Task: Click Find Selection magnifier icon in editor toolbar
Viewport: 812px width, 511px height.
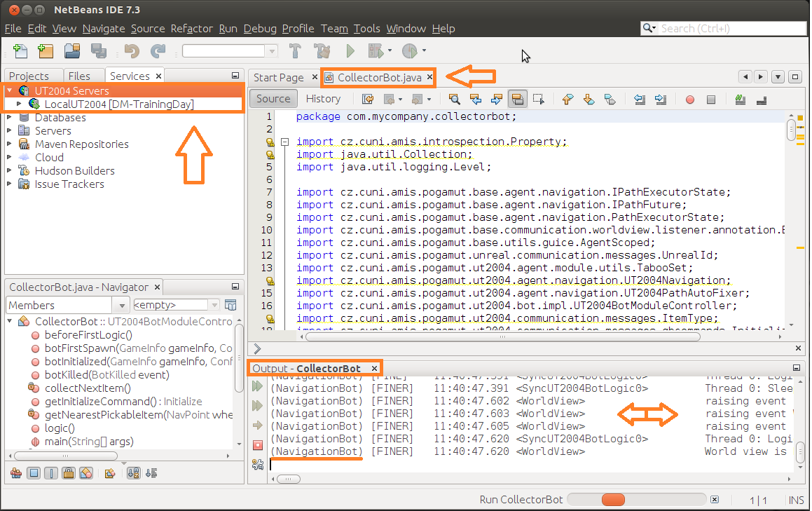Action: click(455, 100)
